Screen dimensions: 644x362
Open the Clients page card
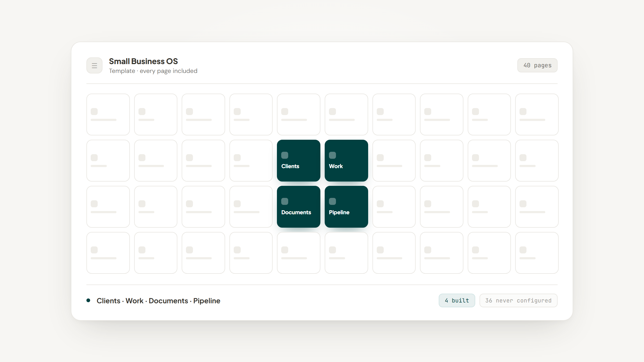[299, 161]
